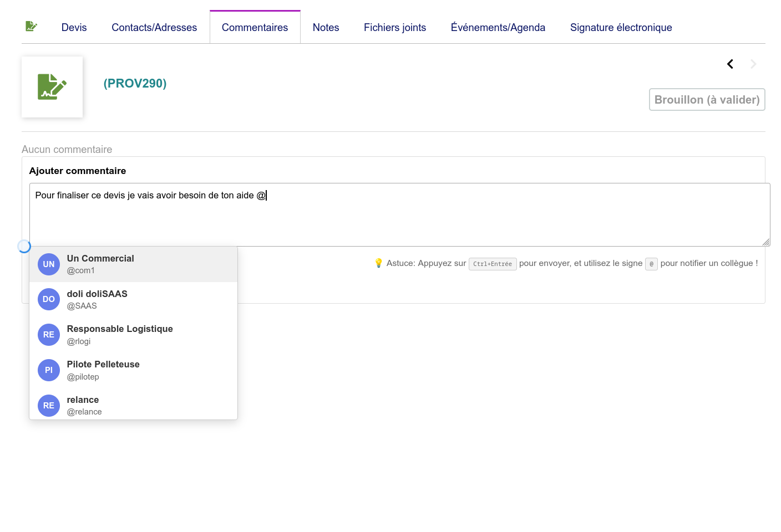This screenshot has width=781, height=532.
Task: Open Signature électronique tab
Action: (x=621, y=28)
